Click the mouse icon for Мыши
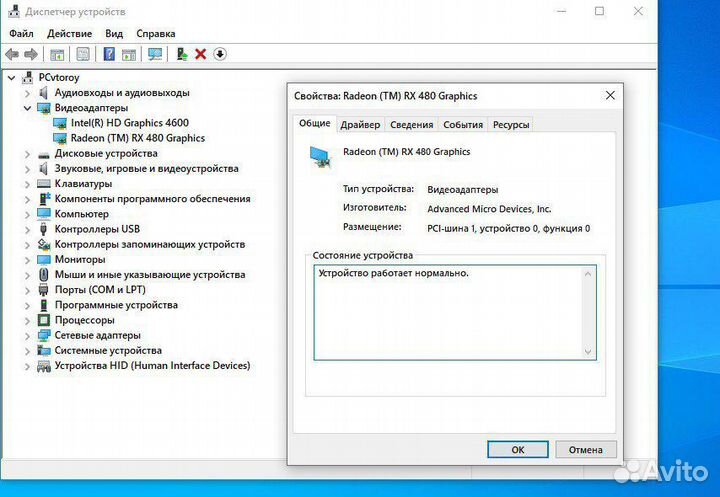Screen dimensions: 720x497 44,275
